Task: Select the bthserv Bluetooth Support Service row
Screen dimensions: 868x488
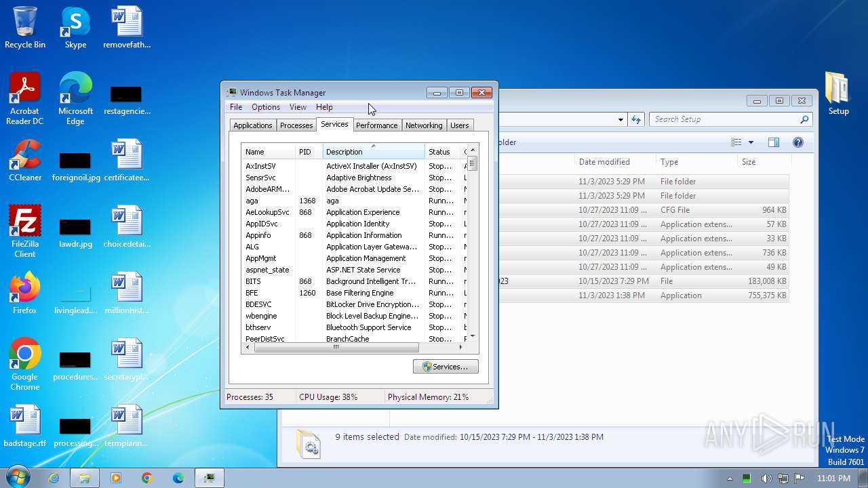Action: tap(355, 327)
